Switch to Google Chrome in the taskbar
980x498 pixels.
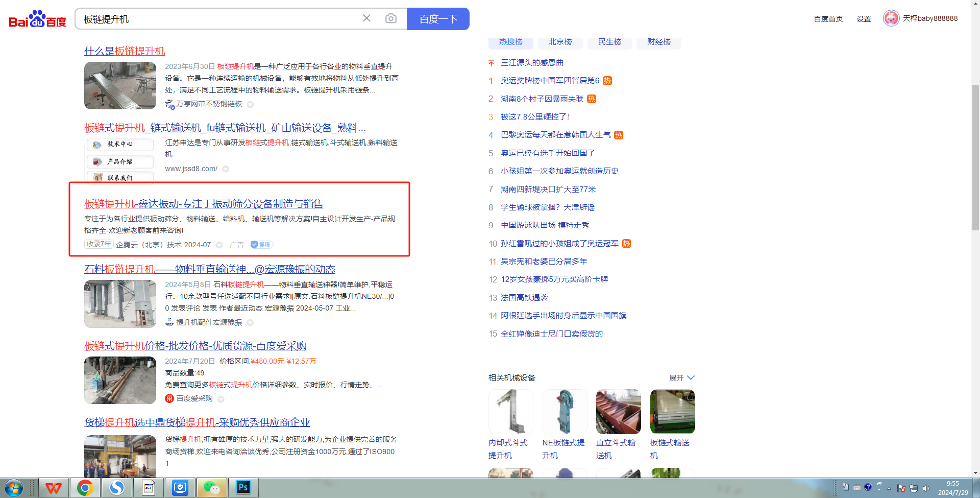click(85, 488)
